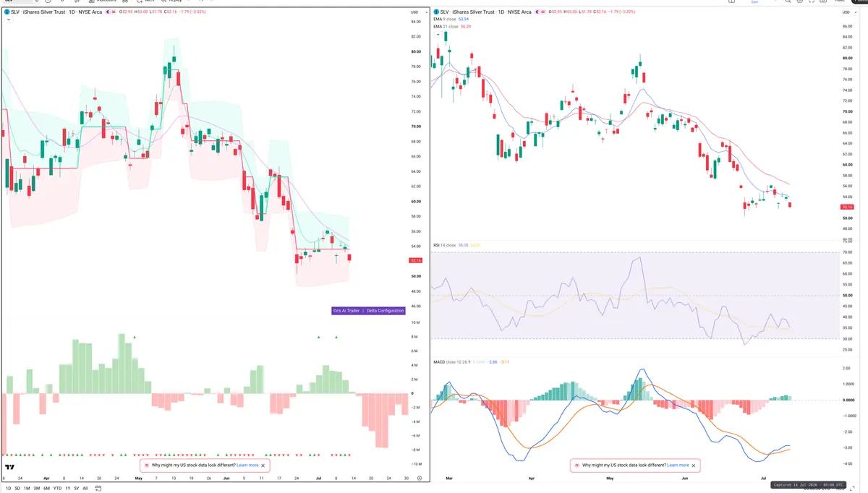The height and width of the screenshot is (493, 868).
Task: Open Learn more link in right chart notice
Action: [678, 466]
